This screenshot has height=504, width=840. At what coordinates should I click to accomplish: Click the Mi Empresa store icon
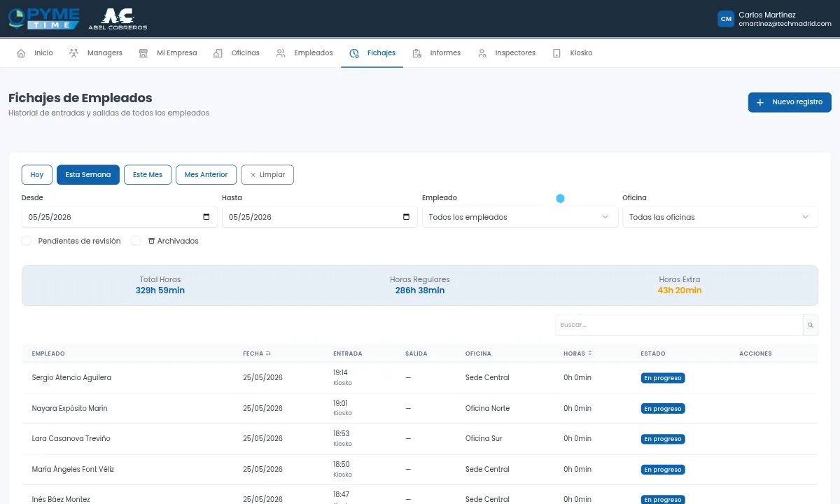143,53
